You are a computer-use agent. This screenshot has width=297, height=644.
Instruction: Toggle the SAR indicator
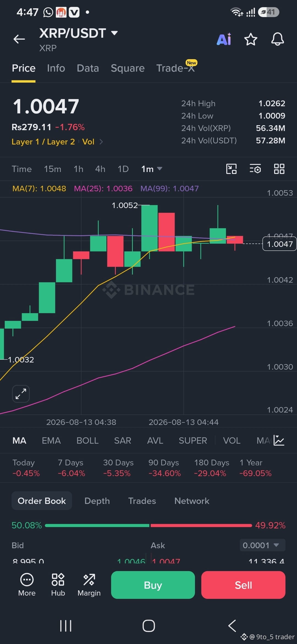(x=123, y=441)
